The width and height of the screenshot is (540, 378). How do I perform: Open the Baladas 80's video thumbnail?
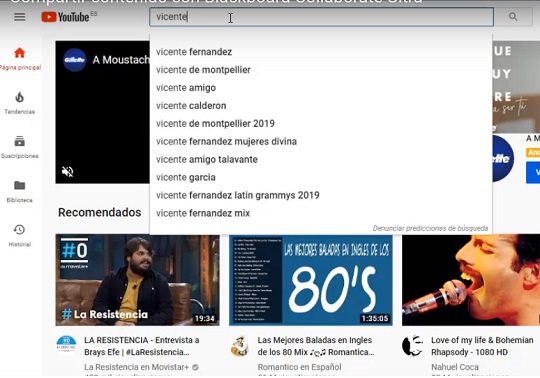tap(311, 280)
